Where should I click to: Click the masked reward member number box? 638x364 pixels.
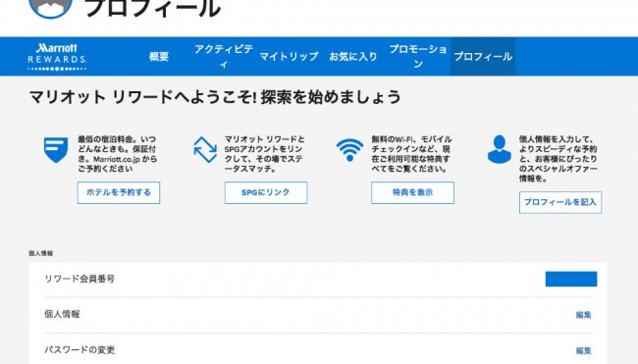click(x=571, y=279)
